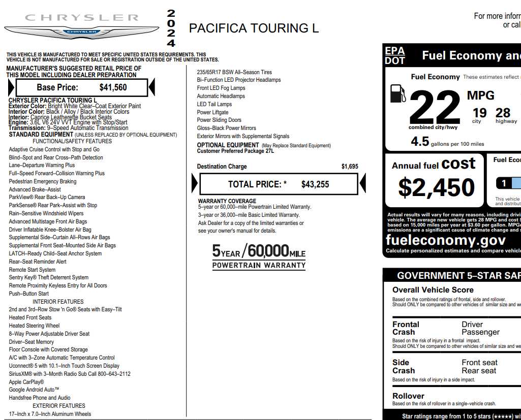Click the black arrow right of Base Price

151,87
